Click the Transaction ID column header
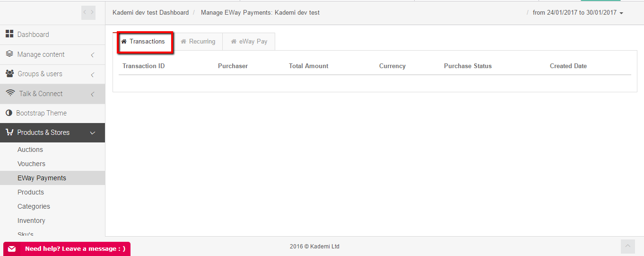Screen dimensions: 644x256 pos(143,66)
